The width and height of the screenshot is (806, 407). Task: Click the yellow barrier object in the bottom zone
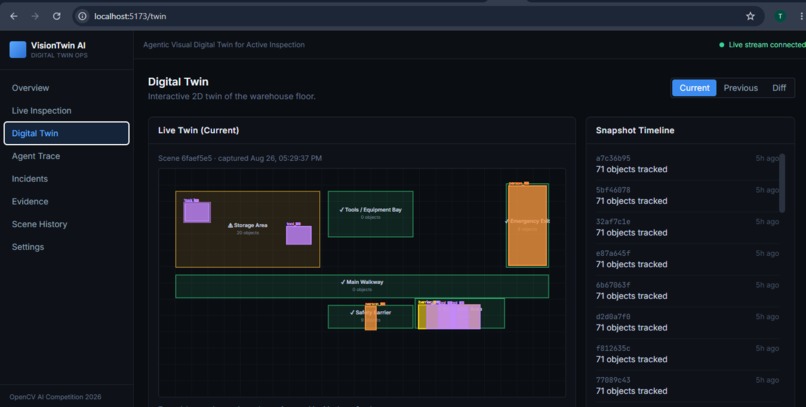[x=422, y=316]
